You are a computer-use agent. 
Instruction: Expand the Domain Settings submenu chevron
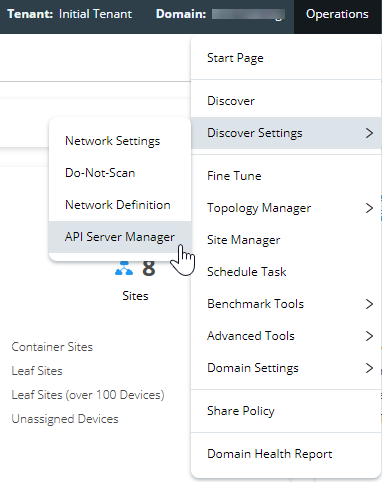[369, 368]
